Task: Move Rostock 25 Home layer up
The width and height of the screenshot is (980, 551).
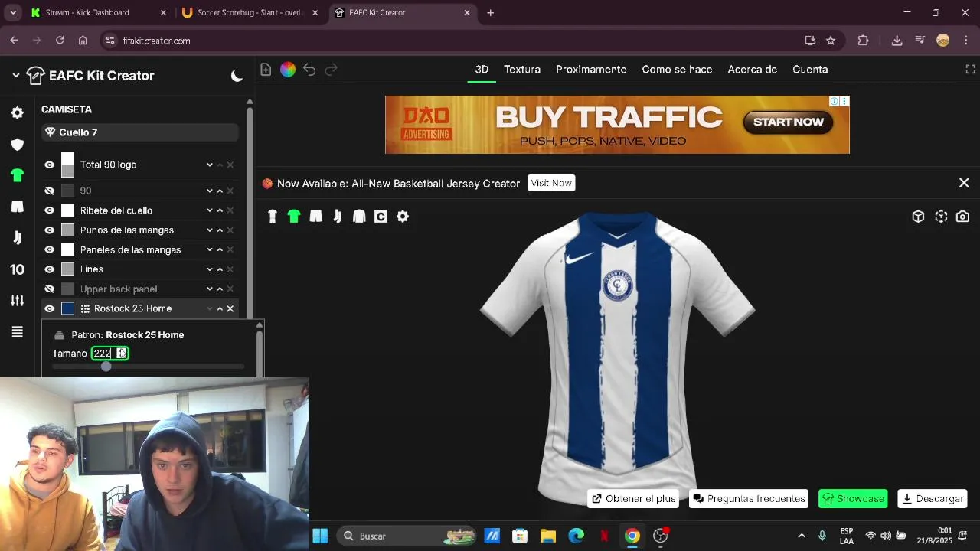Action: click(x=220, y=309)
